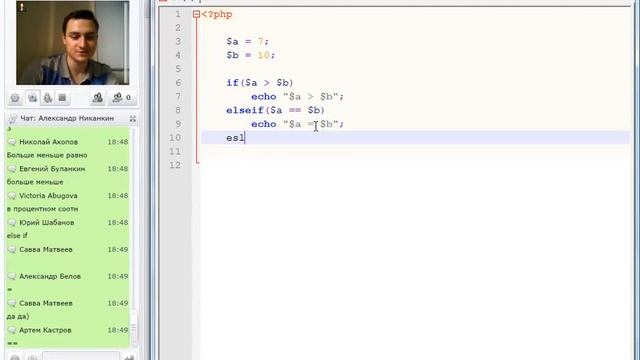Image resolution: width=640 pixels, height=360 pixels.
Task: Place cursor in '$a = 7;' line
Action: [x=248, y=42]
